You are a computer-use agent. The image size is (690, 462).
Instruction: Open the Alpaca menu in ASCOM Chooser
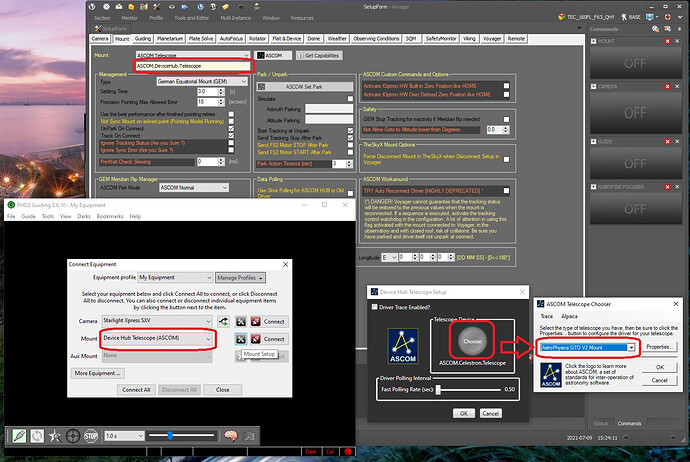click(x=569, y=316)
